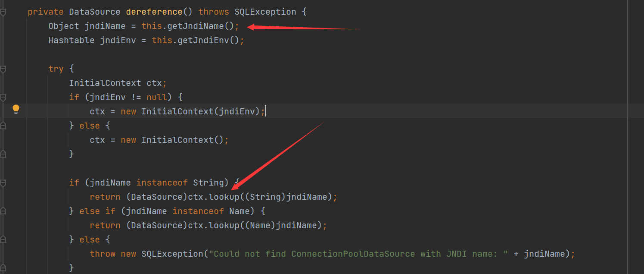Collapse the dereference method fold marker
This screenshot has width=644, height=274.
coord(3,12)
